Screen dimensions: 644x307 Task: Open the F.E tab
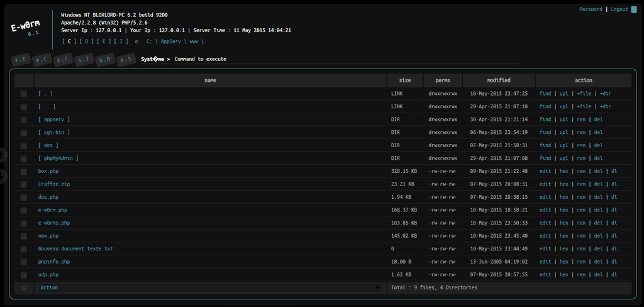pyautogui.click(x=21, y=60)
